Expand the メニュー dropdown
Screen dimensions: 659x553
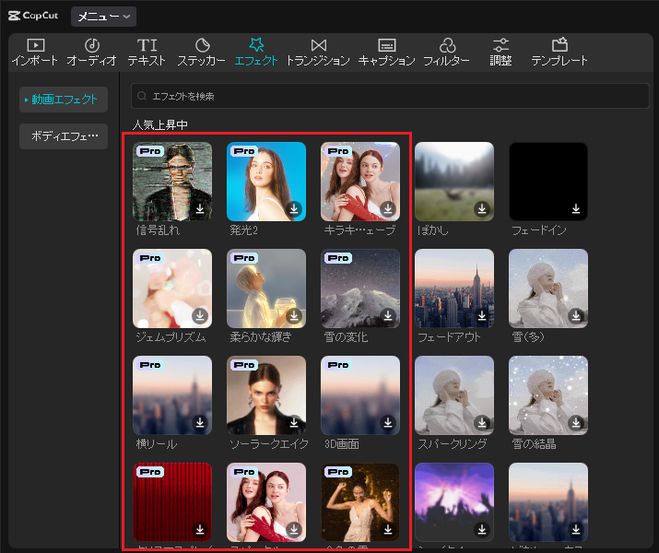[x=103, y=16]
